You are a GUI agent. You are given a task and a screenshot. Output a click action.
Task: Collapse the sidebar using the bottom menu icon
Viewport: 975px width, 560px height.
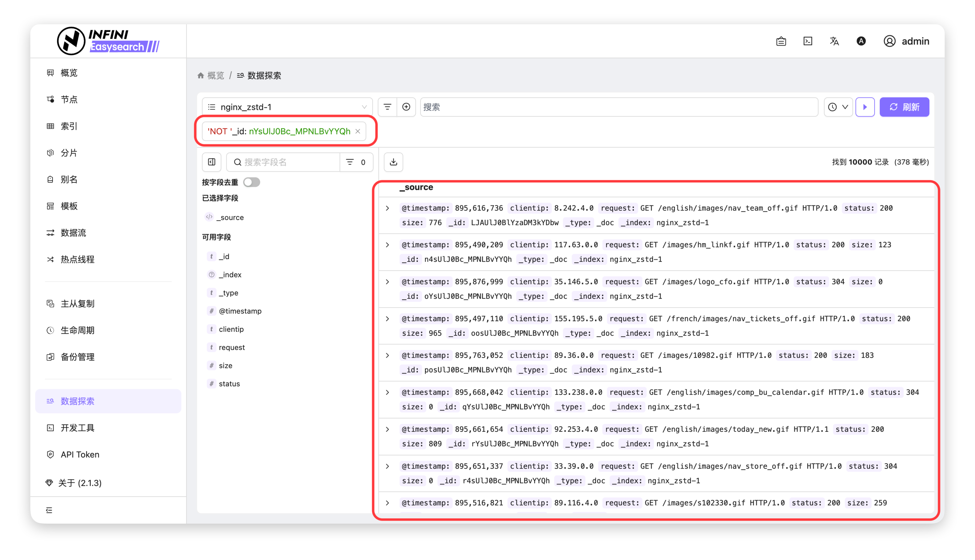point(49,510)
